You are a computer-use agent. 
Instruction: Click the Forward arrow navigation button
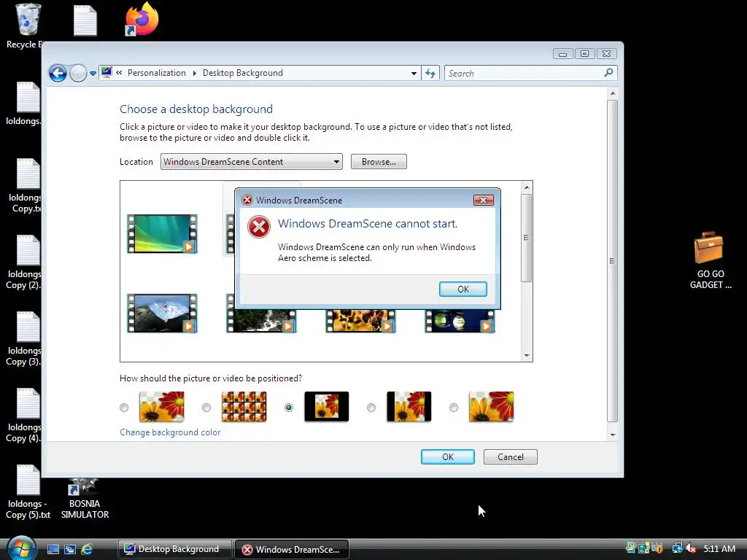78,74
